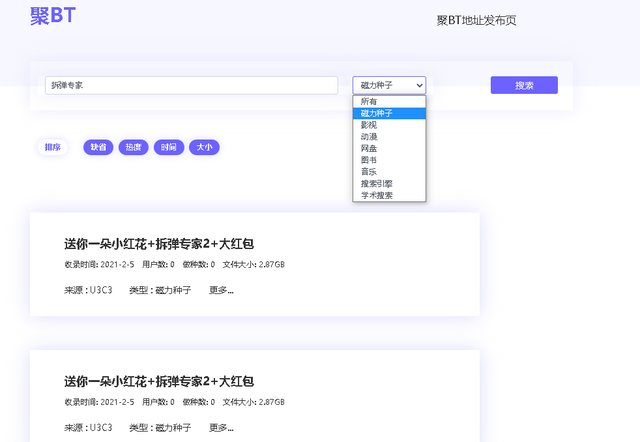Click 收录时间: 2021-2-5 in first result
Viewport: 640px width, 442px height.
tap(99, 264)
